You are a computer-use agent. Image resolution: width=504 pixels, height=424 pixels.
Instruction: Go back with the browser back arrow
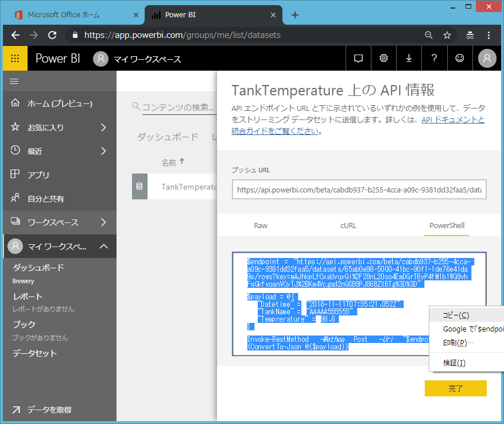pyautogui.click(x=15, y=35)
